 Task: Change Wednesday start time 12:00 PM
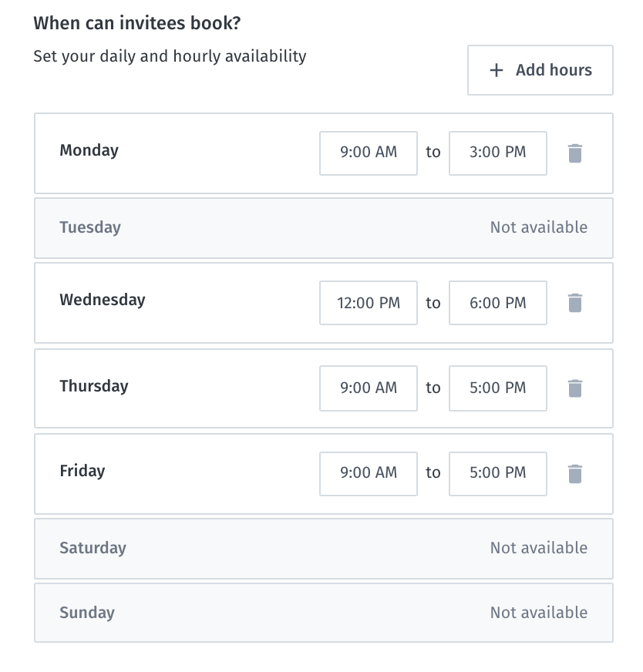click(x=369, y=303)
